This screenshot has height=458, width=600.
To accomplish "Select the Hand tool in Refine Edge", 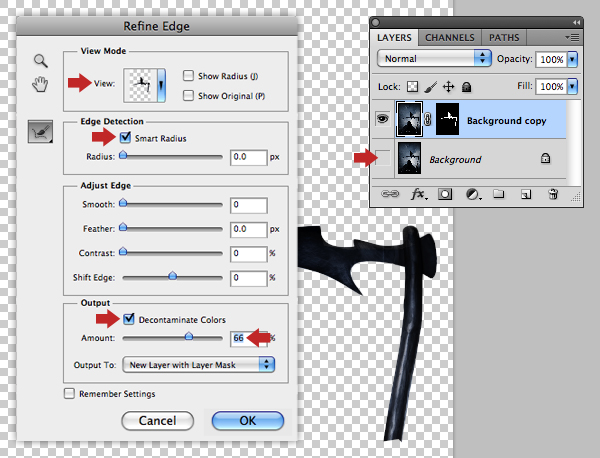I will click(40, 85).
